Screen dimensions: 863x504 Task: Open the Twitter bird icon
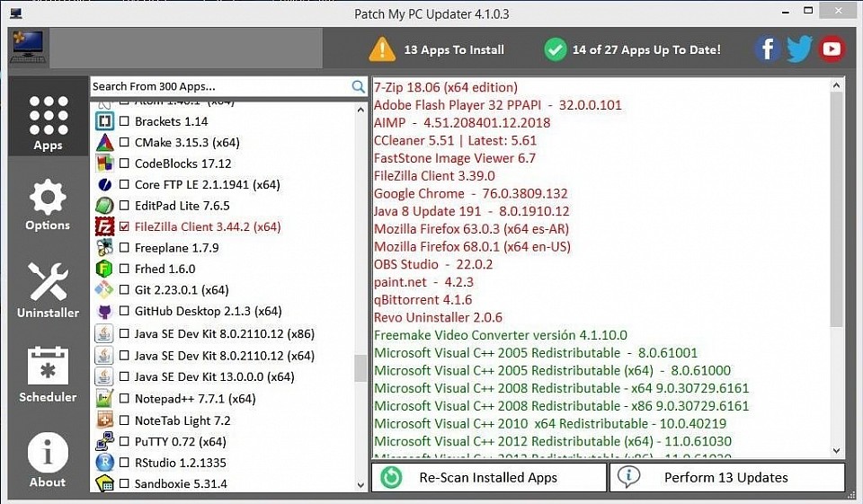point(799,49)
